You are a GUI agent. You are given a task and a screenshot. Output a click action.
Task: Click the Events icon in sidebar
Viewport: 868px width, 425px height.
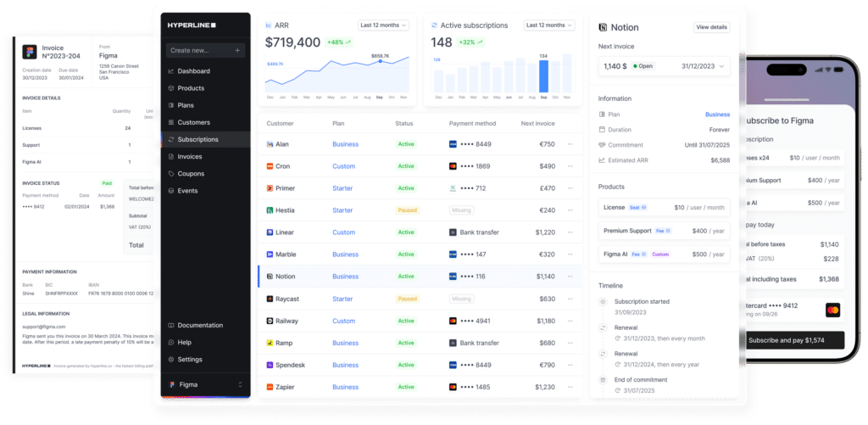(171, 191)
